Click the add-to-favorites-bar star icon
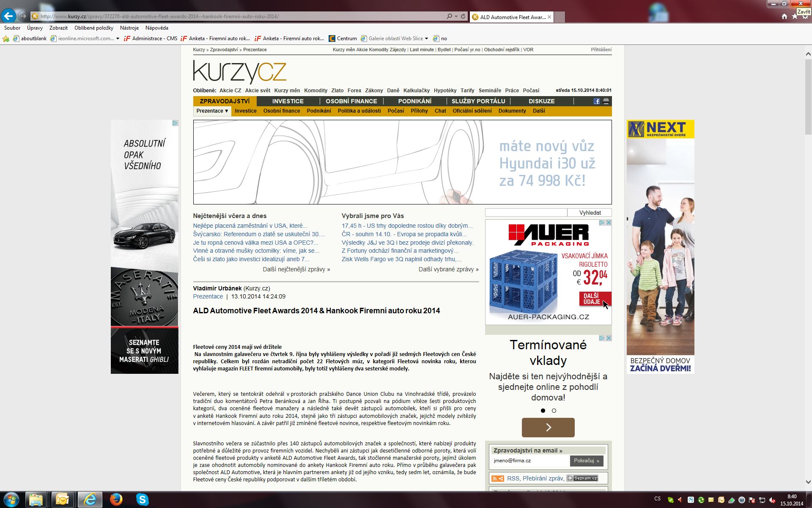This screenshot has width=812, height=508. point(6,39)
